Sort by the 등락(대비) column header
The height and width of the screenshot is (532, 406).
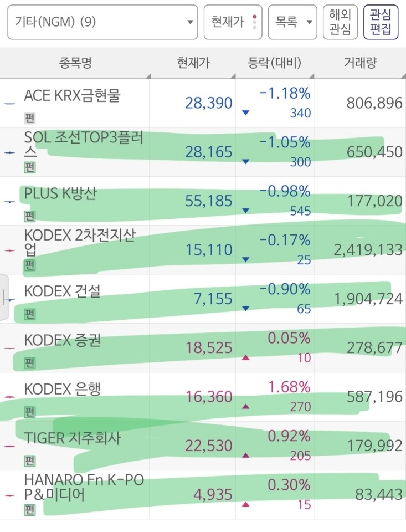click(275, 63)
